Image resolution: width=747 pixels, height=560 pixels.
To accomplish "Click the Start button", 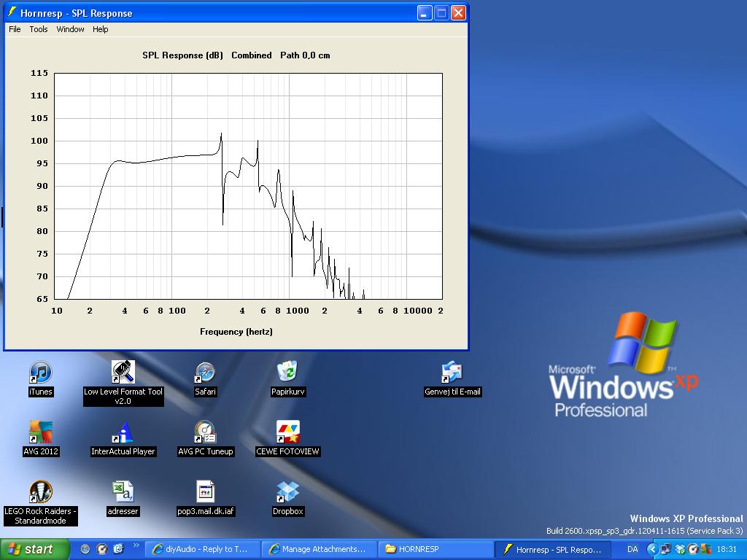I will [34, 550].
